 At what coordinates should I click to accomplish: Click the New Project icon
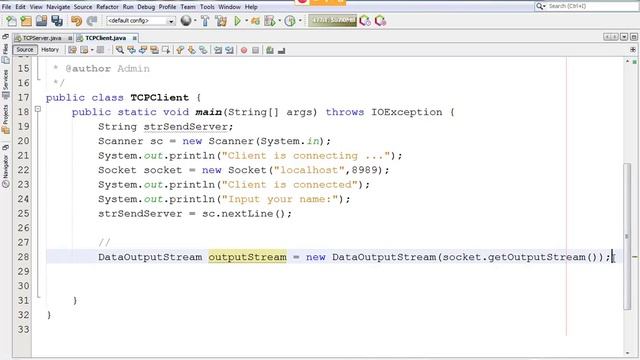(26, 21)
